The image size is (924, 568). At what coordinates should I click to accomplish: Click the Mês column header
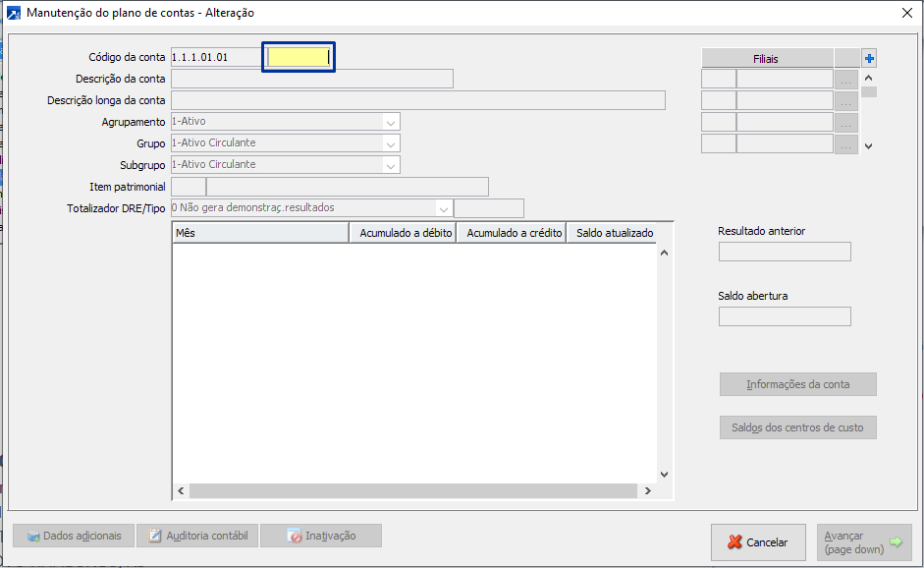[260, 233]
